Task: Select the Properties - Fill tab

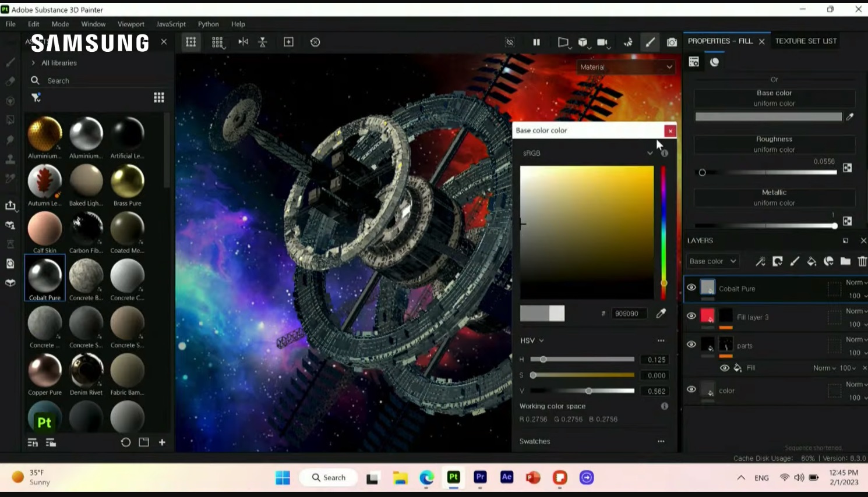Action: pyautogui.click(x=720, y=41)
